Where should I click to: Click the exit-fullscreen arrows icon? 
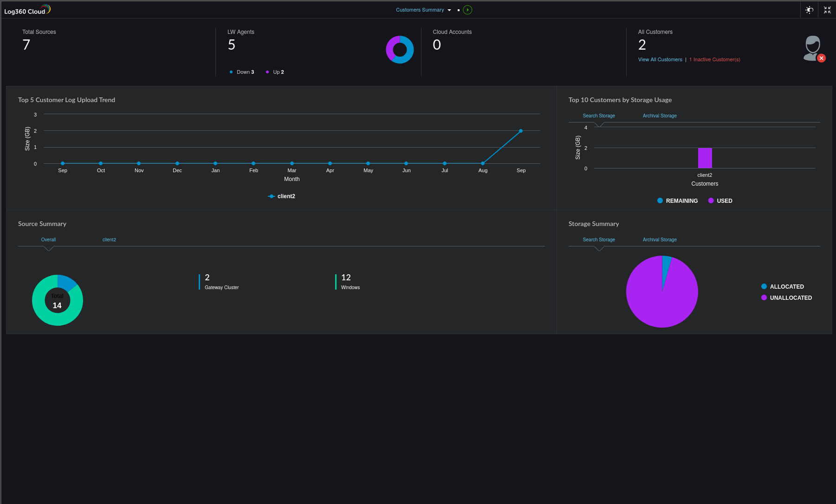click(827, 9)
